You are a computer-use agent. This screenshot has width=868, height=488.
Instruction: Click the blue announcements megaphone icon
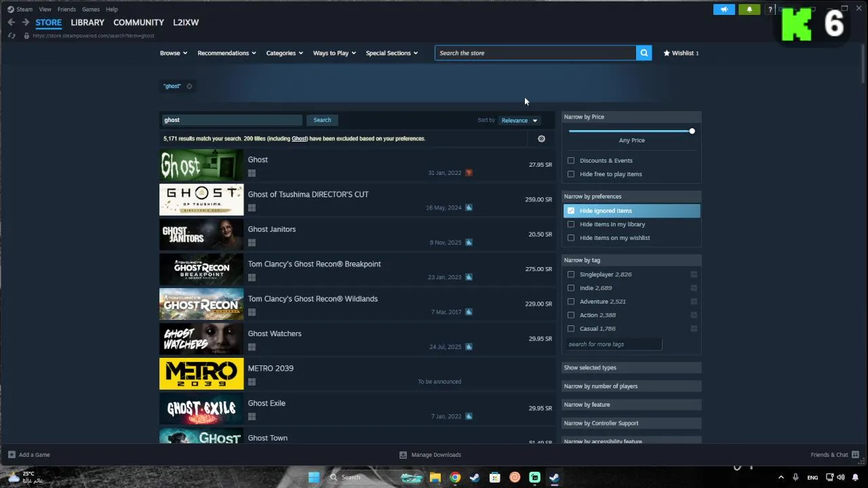pos(724,9)
